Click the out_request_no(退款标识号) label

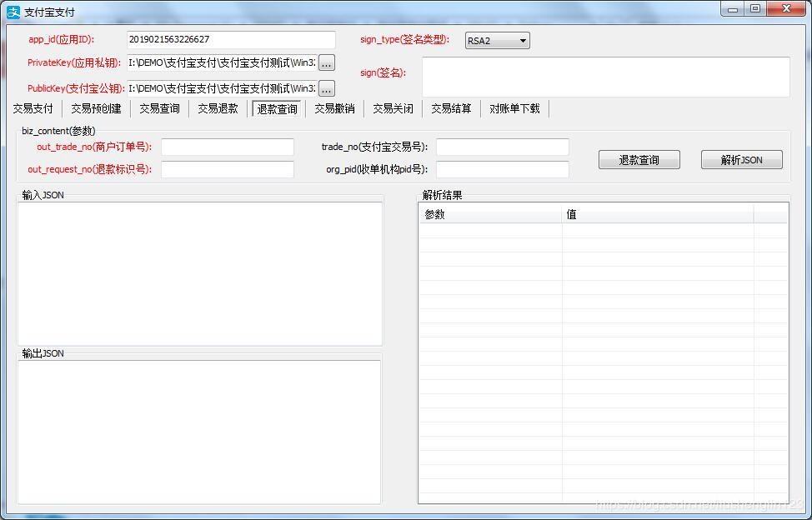pos(89,169)
